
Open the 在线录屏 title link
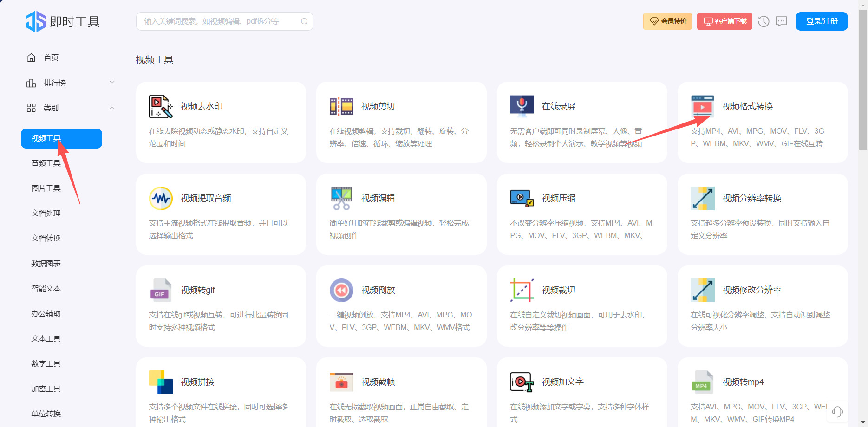pos(559,106)
